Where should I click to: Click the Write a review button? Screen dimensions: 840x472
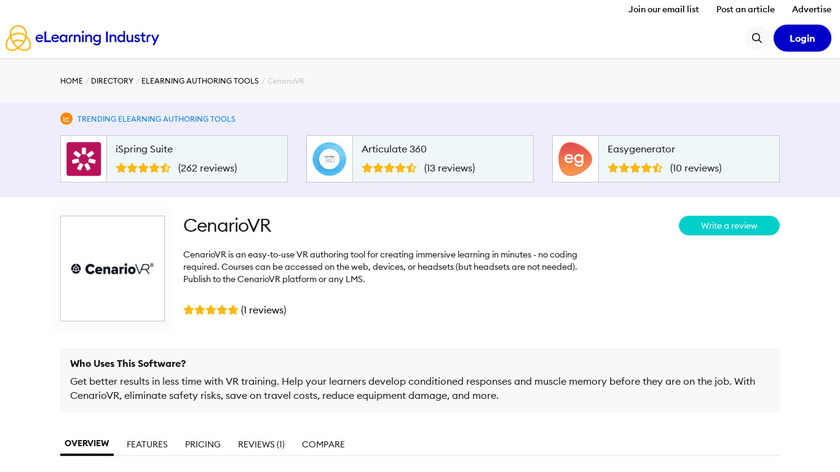pyautogui.click(x=729, y=226)
